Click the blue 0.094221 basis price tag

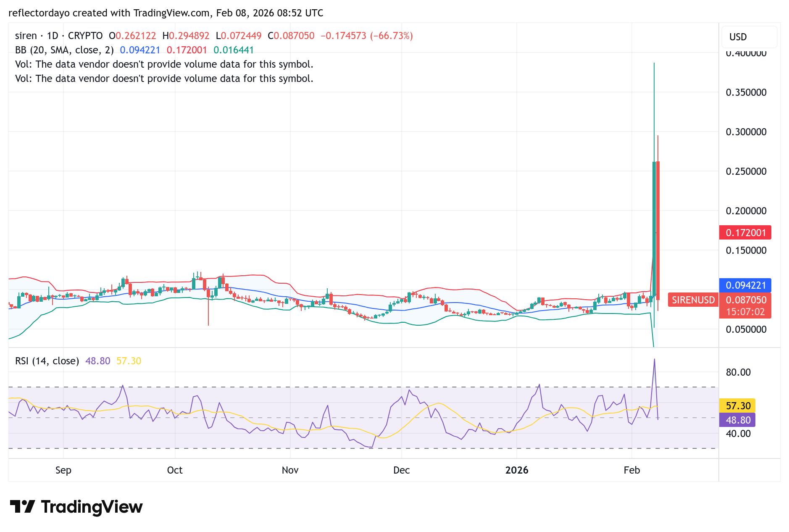[745, 285]
